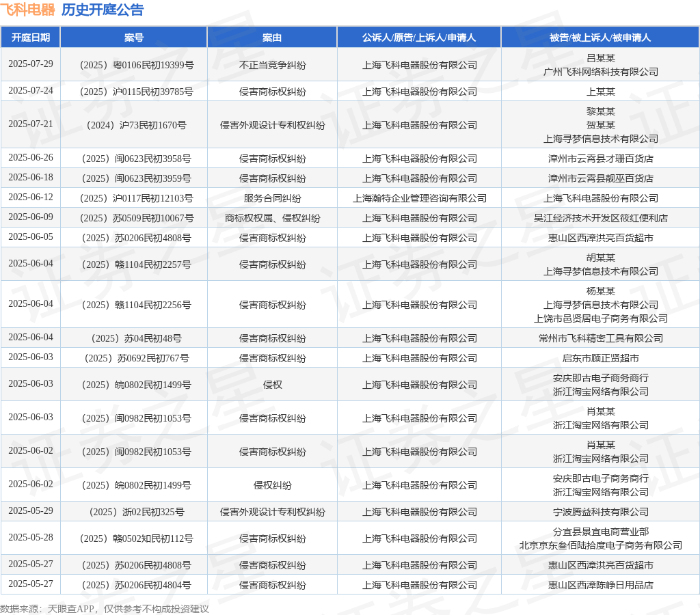Click defendant 贺某某
The image size is (700, 615).
[600, 125]
